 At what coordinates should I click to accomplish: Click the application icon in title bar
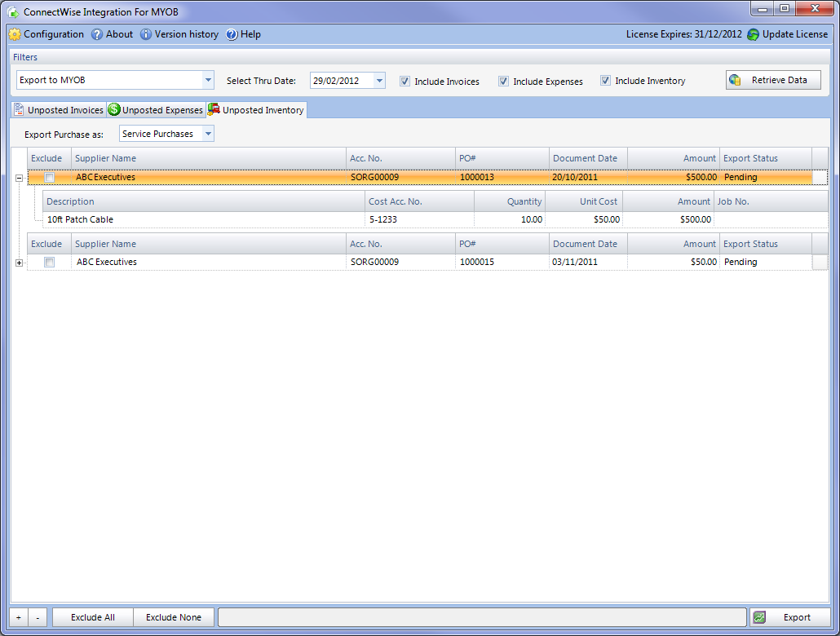[13, 11]
